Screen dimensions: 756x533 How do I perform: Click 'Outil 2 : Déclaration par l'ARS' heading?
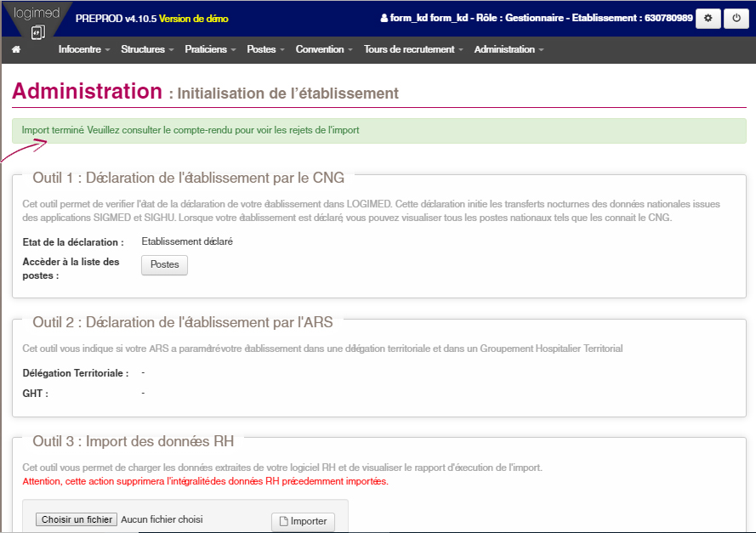pos(183,322)
